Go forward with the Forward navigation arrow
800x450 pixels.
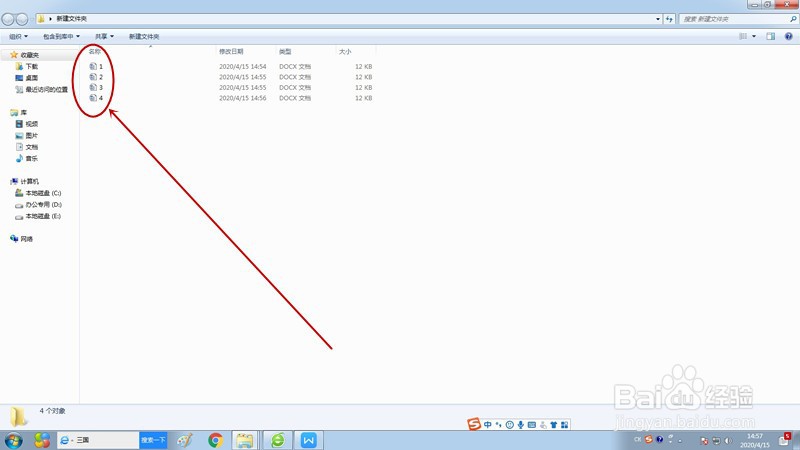coord(22,19)
